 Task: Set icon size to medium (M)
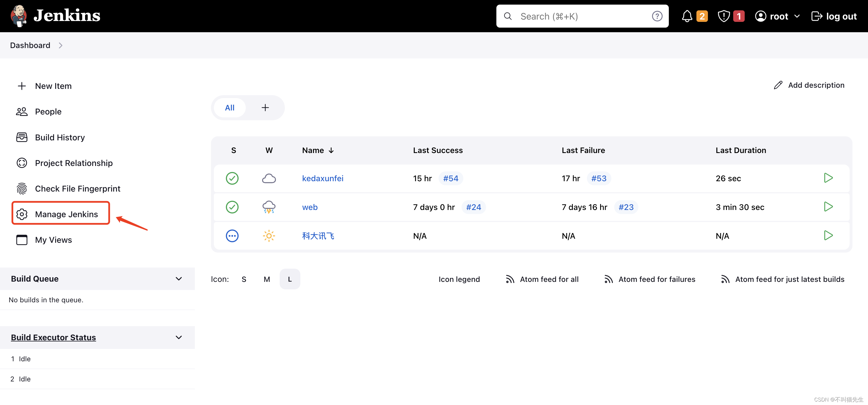[x=266, y=279]
